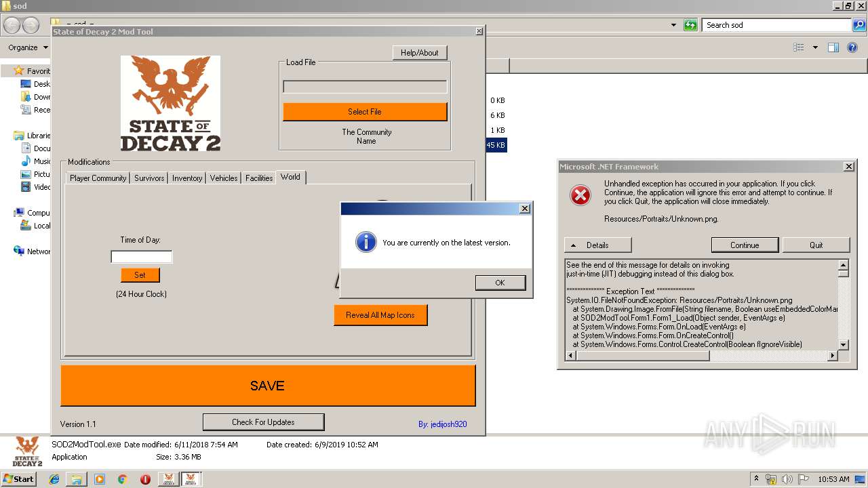This screenshot has width=868, height=488.
Task: Switch to the Inventory tab
Action: tap(187, 178)
